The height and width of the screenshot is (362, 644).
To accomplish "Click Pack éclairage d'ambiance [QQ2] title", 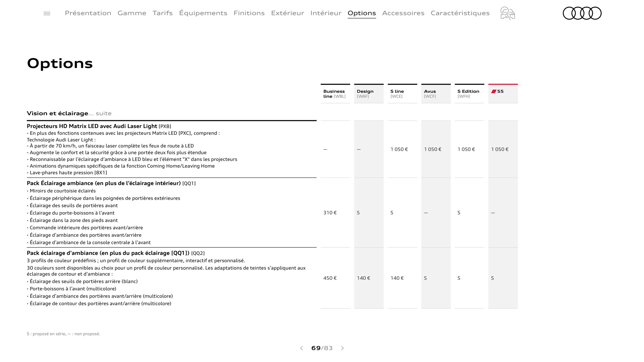I will pos(116,253).
